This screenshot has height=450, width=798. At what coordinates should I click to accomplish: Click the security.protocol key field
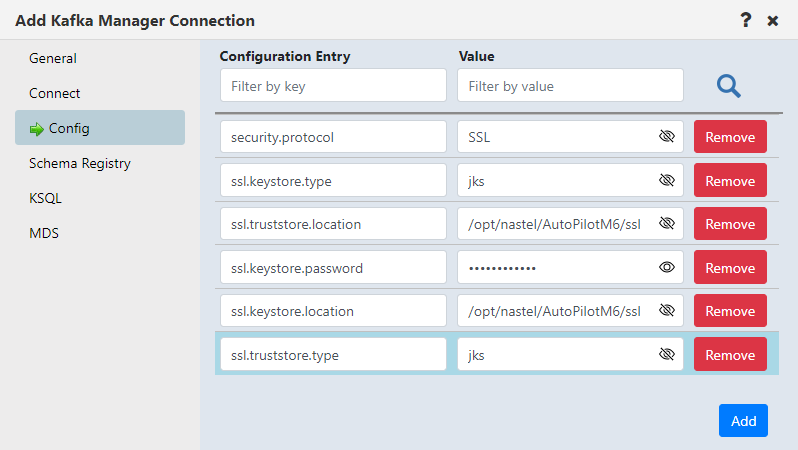point(333,136)
